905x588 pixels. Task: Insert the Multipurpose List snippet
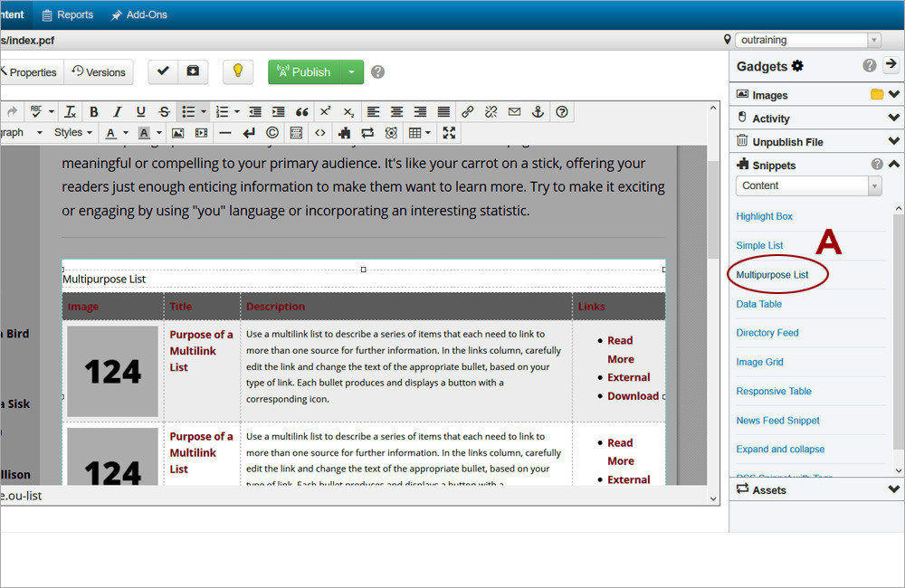tap(772, 275)
